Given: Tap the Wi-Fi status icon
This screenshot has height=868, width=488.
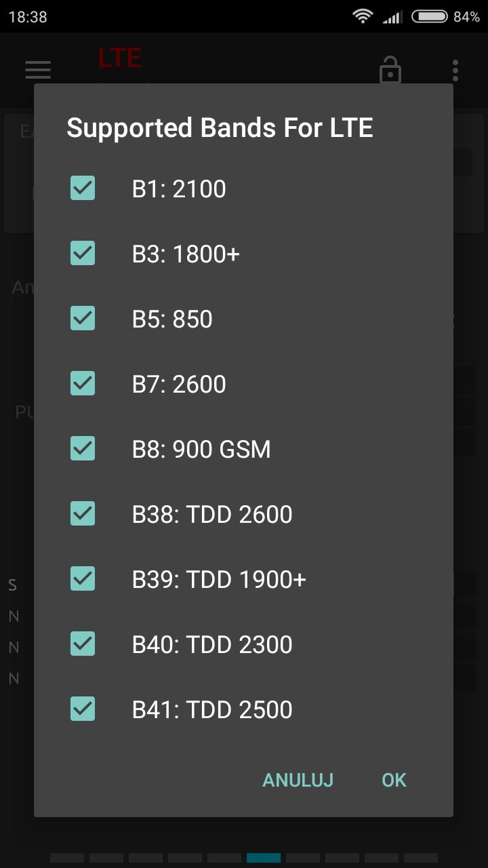Looking at the screenshot, I should (363, 16).
